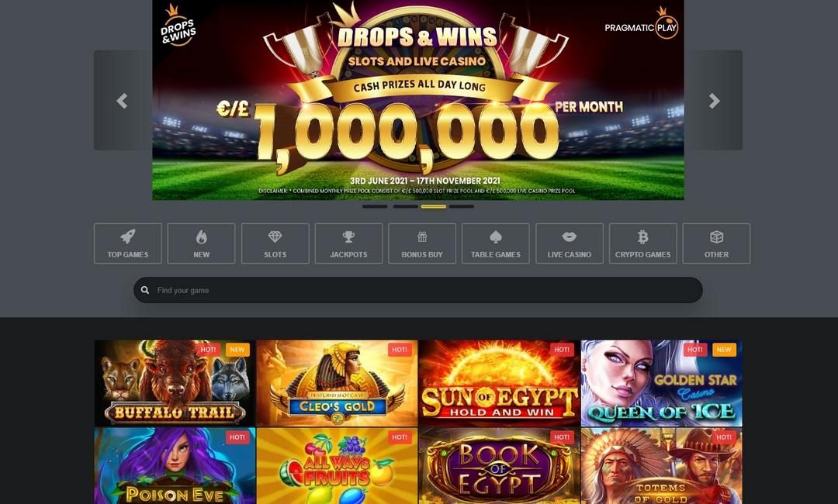Open Slots category with diamond icon
Viewport: 838px width, 504px height.
(275, 243)
